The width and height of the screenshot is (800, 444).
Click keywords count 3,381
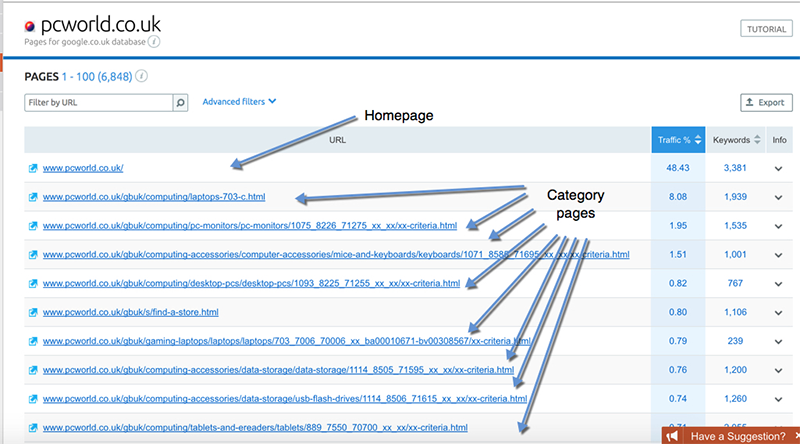(735, 168)
